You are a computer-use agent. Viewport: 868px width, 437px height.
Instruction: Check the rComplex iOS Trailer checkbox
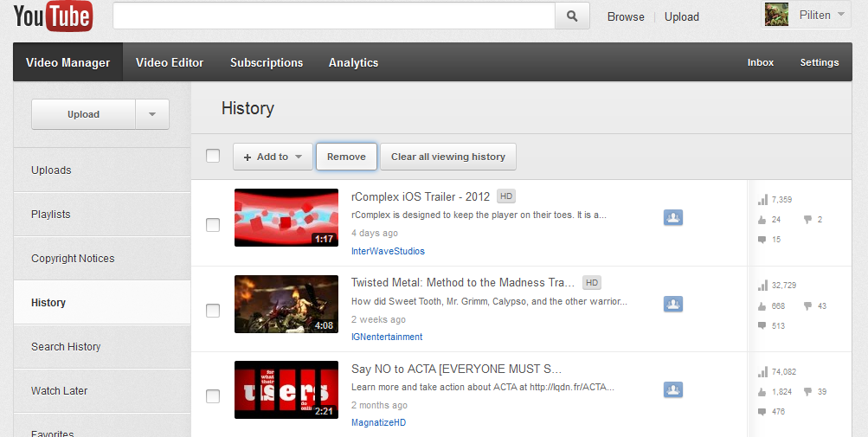[x=213, y=224]
